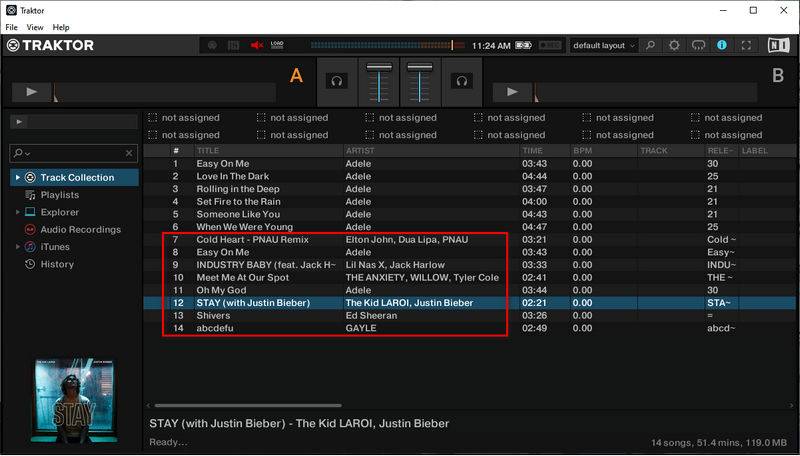Start the preview player above search
Viewport: 800px width, 456px height.
[19, 122]
